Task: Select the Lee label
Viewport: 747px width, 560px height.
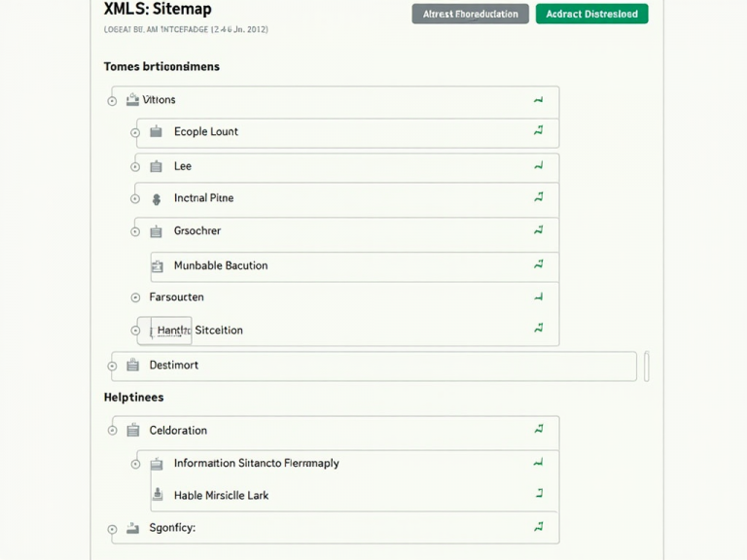Action: click(183, 166)
